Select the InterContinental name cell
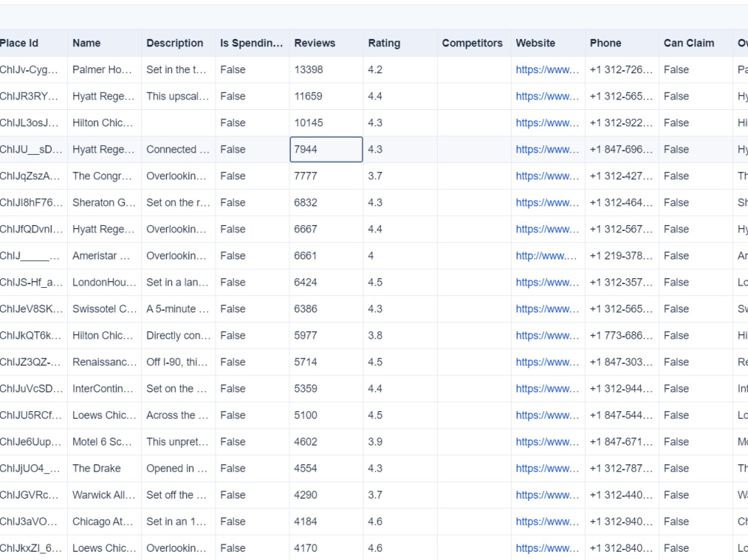Viewport: 748px width, 560px height. tap(105, 389)
